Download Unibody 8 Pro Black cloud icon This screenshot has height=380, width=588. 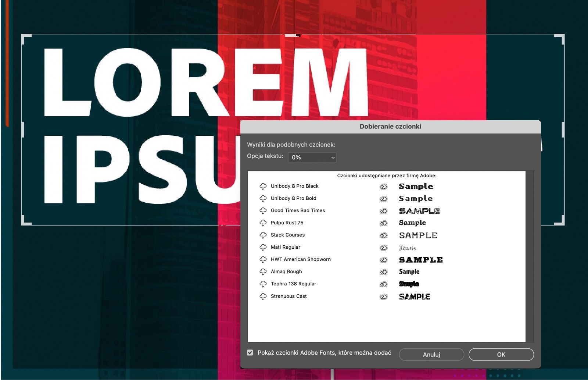click(x=263, y=187)
